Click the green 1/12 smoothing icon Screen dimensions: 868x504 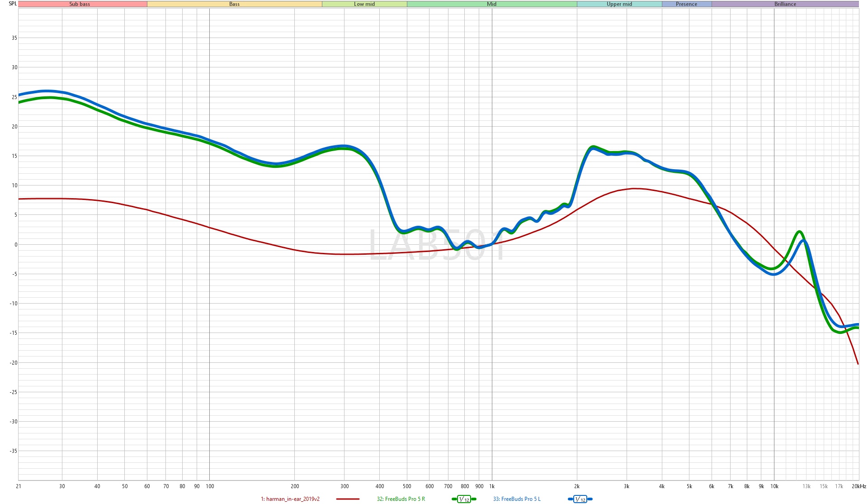pos(464,499)
